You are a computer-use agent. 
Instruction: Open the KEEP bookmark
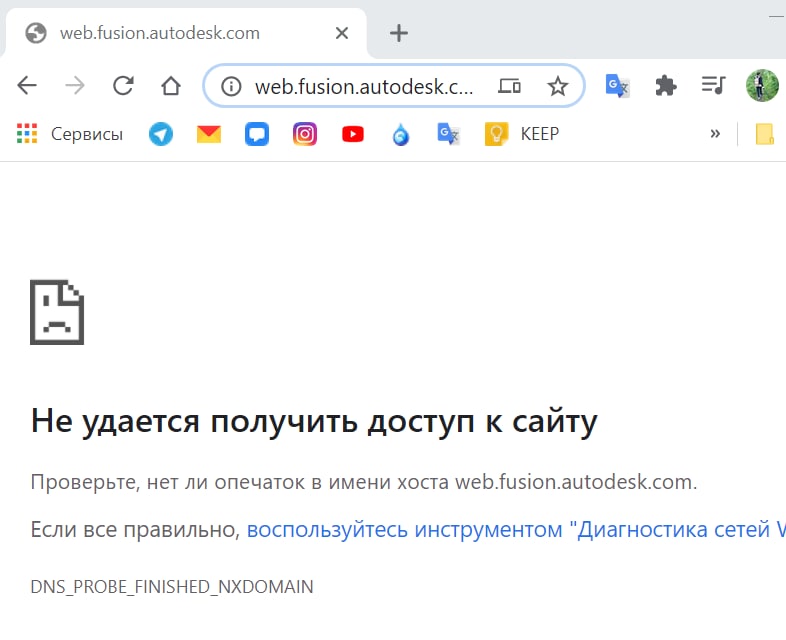click(522, 134)
